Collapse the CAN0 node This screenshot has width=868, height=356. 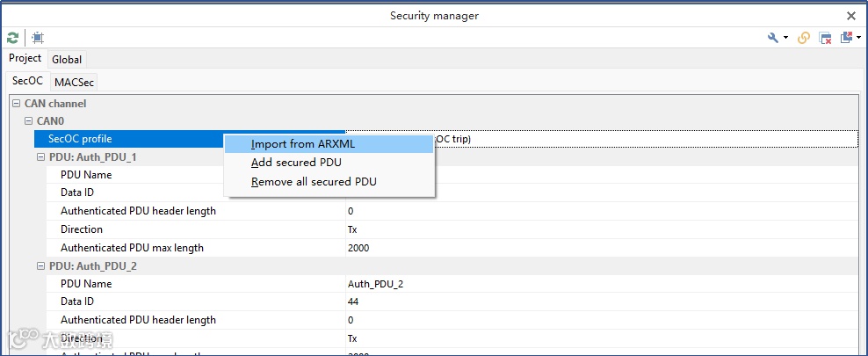click(x=28, y=121)
